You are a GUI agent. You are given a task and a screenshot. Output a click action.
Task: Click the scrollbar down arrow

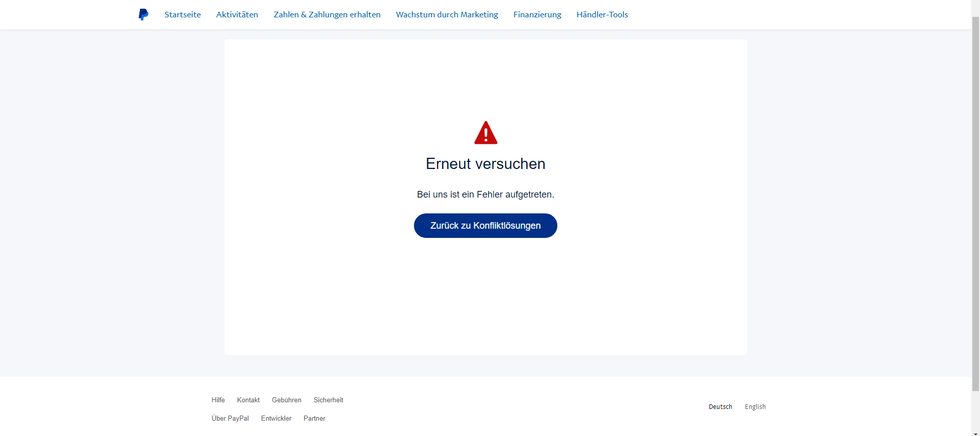[x=975, y=433]
